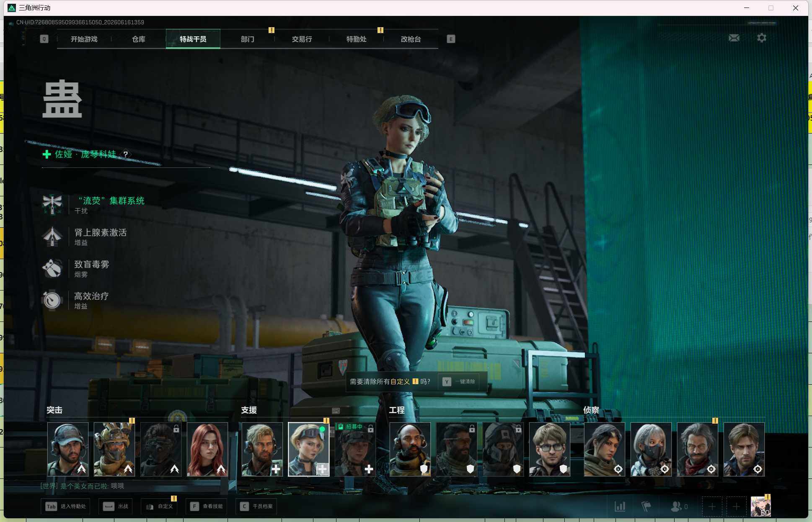812x522 pixels.
Task: Select the "流荧"集群系统 dragonfly skill icon
Action: 52,204
